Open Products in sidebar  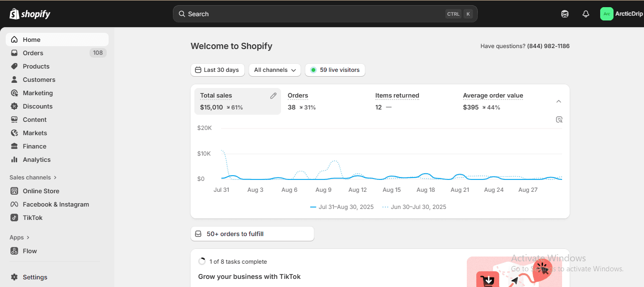pyautogui.click(x=57, y=66)
